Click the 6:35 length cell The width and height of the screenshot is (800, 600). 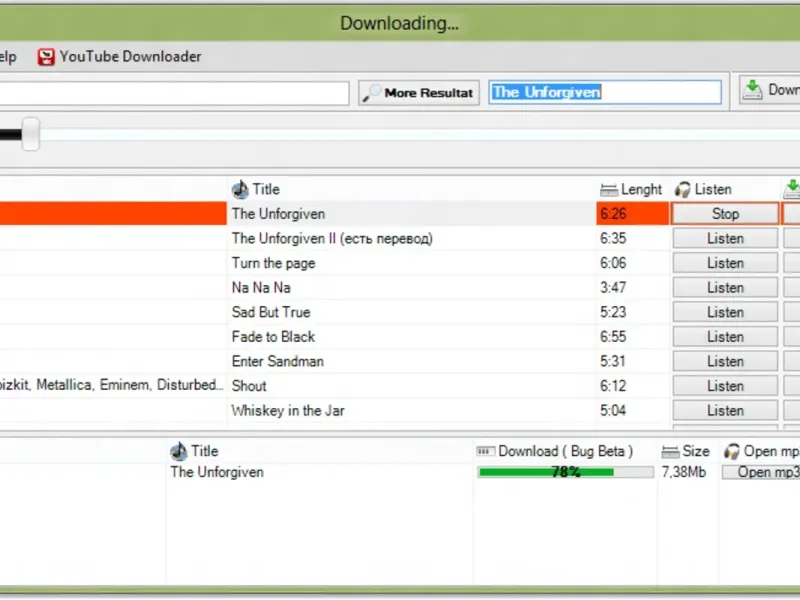click(x=632, y=238)
